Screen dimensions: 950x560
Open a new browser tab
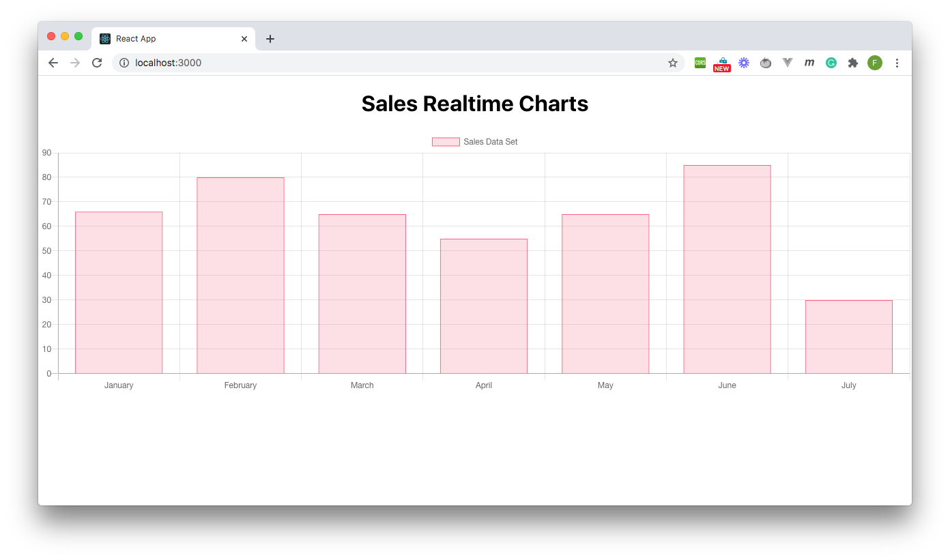pyautogui.click(x=270, y=38)
